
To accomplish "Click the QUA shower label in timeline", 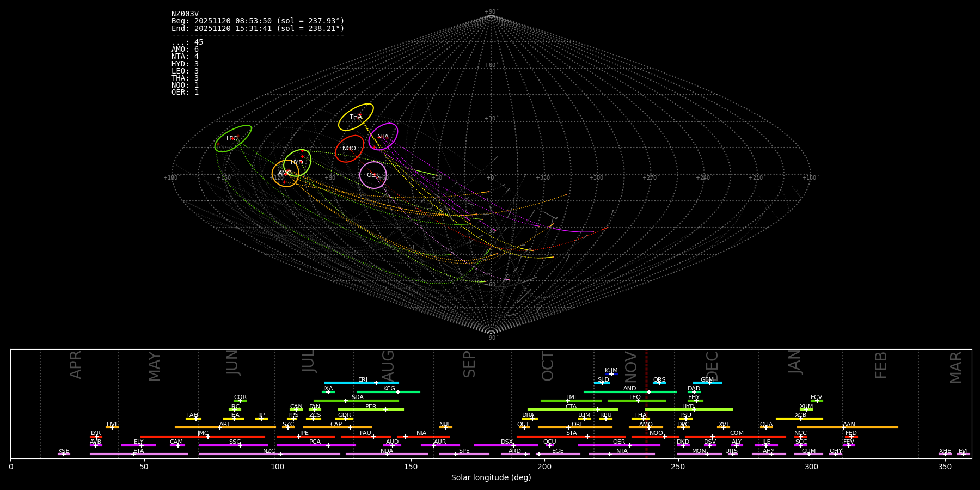I will tap(767, 425).
